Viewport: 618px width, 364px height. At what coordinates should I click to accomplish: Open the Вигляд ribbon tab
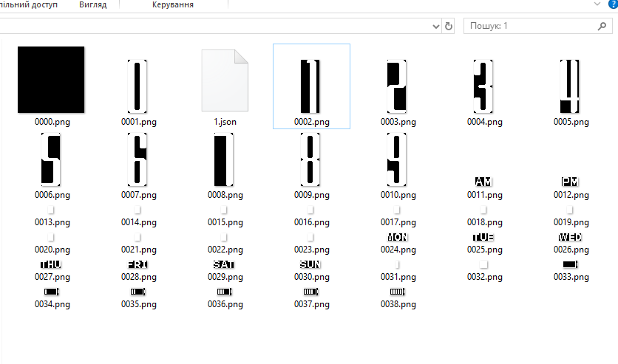[x=93, y=4]
